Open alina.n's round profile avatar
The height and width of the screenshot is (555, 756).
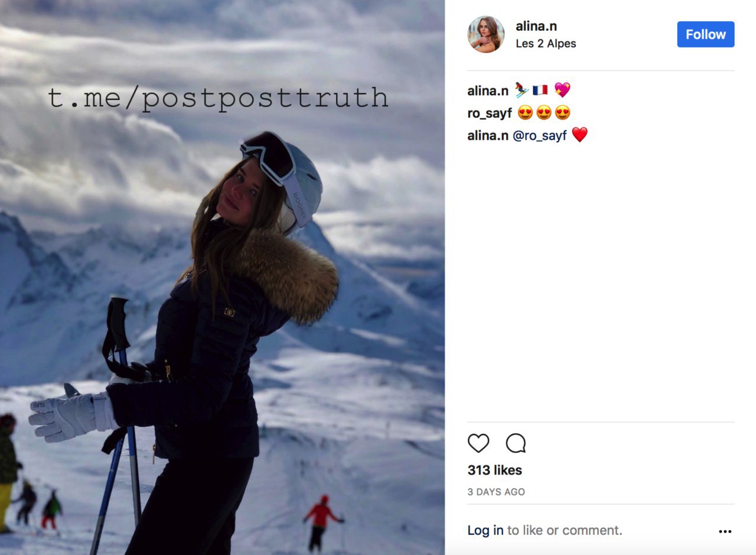[x=486, y=34]
